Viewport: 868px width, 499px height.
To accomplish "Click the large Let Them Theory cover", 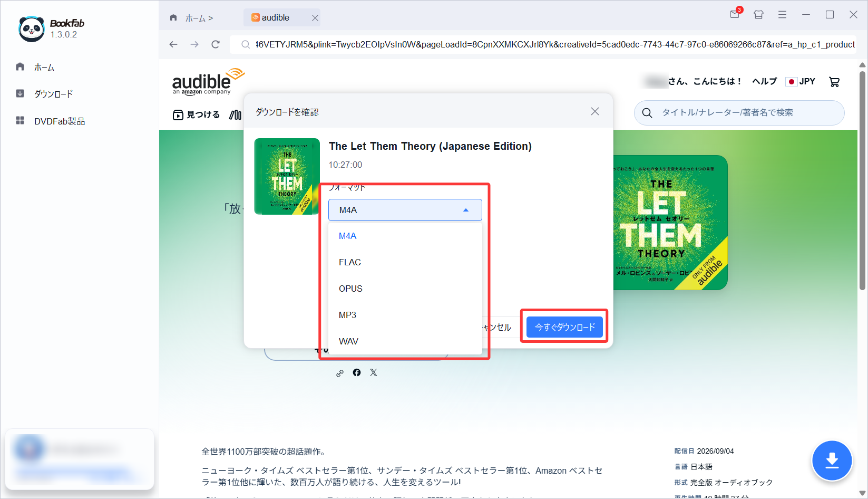I will pos(670,223).
